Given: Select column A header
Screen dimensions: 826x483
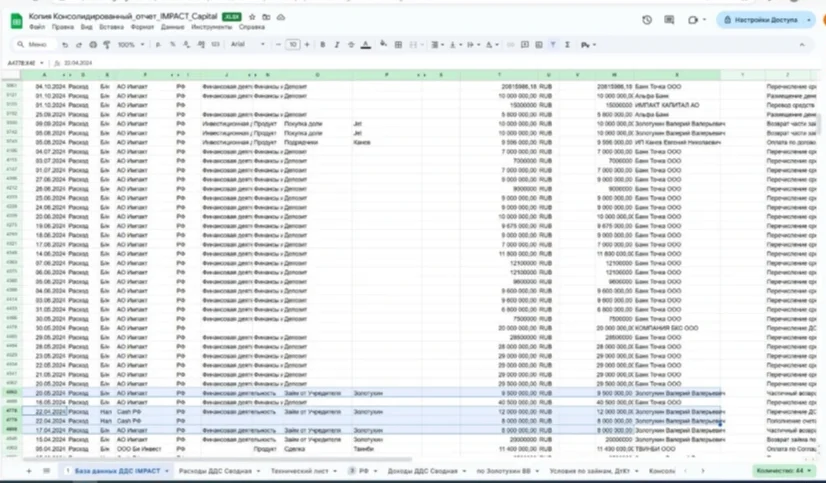Looking at the screenshot, I should [44, 75].
